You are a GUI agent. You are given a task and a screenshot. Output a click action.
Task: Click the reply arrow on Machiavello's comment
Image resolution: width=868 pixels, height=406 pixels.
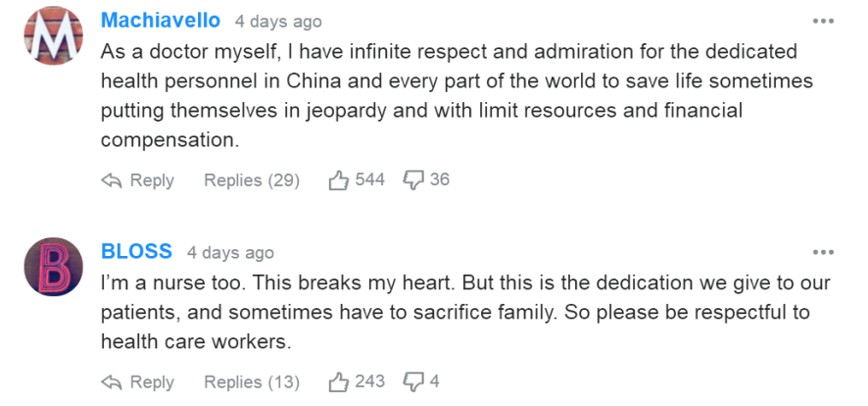[112, 180]
